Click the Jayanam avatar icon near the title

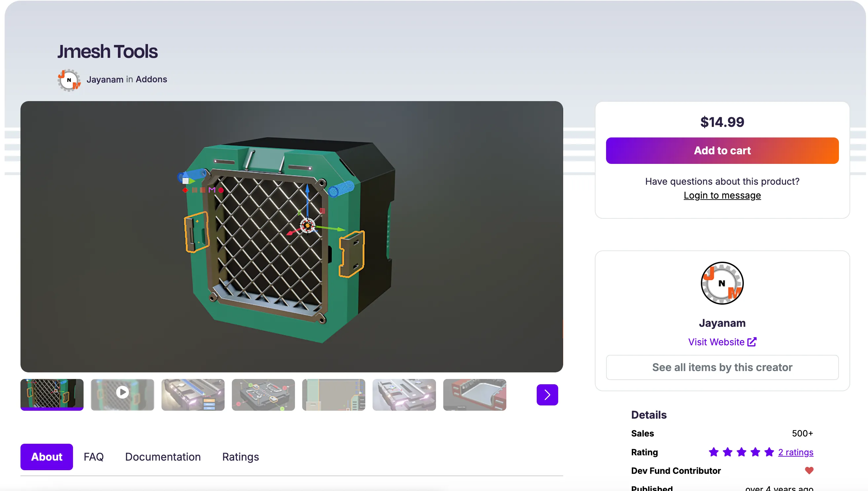[x=69, y=80]
